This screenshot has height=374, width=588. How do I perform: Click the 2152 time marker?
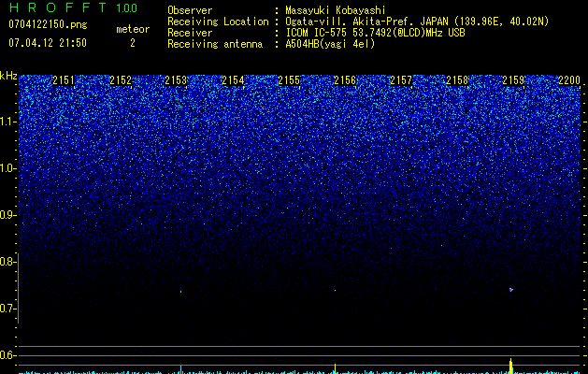[x=121, y=80]
